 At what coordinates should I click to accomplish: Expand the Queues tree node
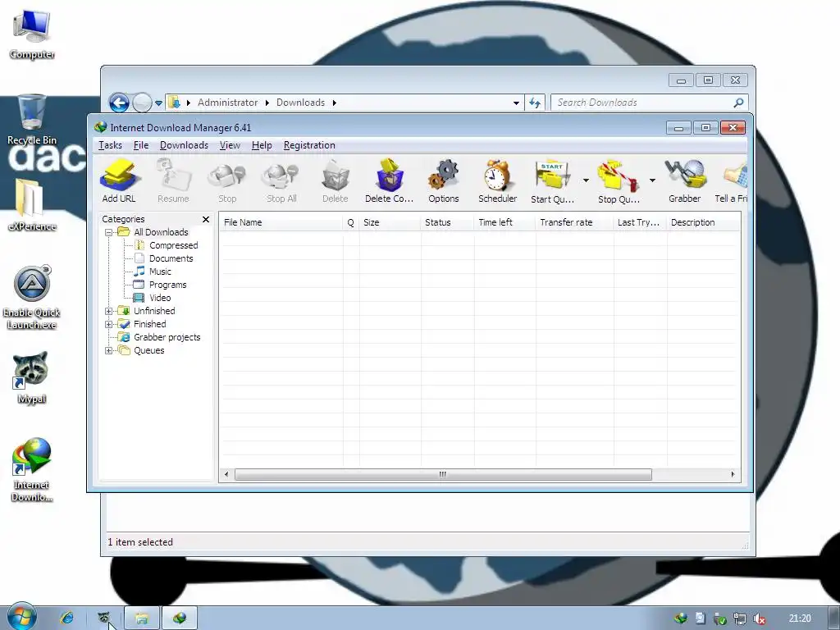click(x=109, y=350)
